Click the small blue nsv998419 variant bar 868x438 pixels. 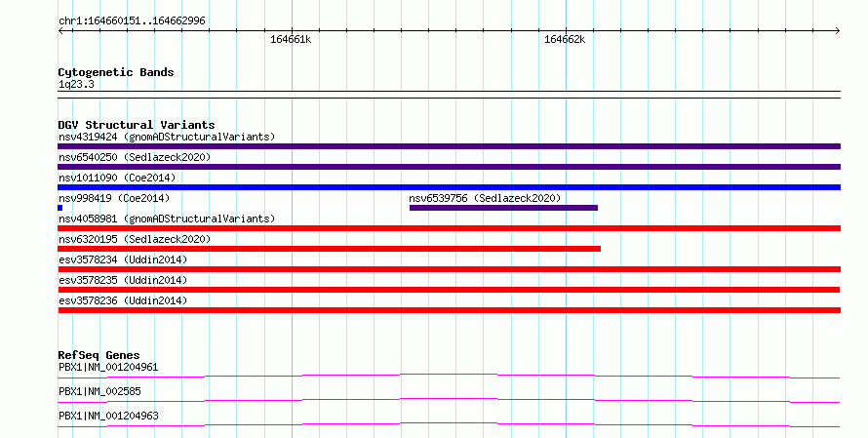(x=60, y=208)
